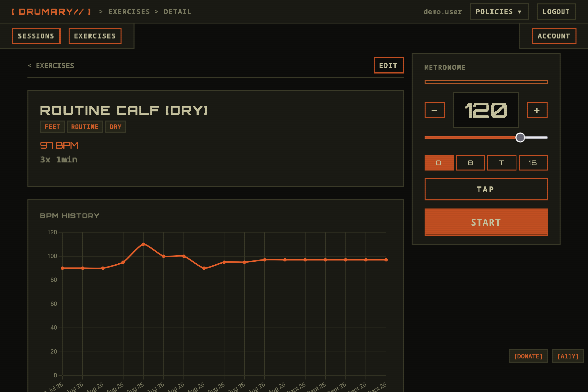Image resolution: width=588 pixels, height=392 pixels.
Task: Click the metronome beat indicator bar
Action: (486, 82)
